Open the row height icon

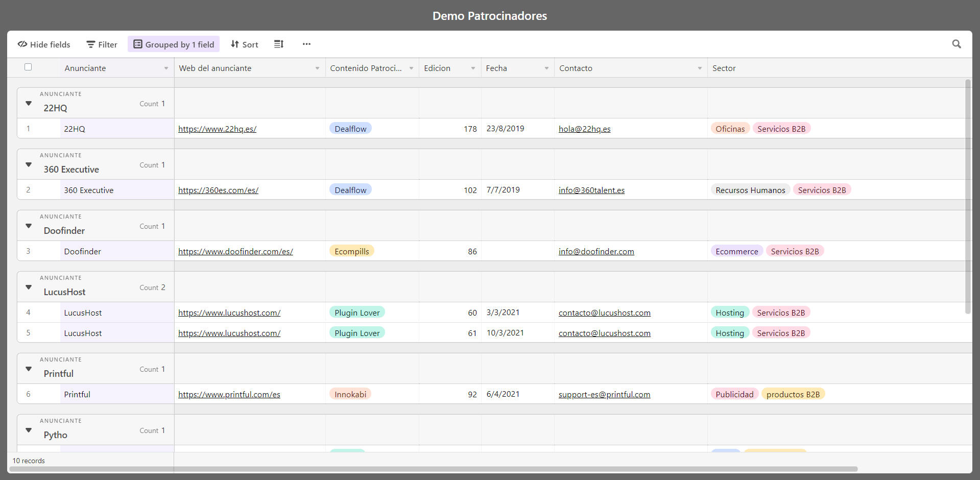click(278, 44)
